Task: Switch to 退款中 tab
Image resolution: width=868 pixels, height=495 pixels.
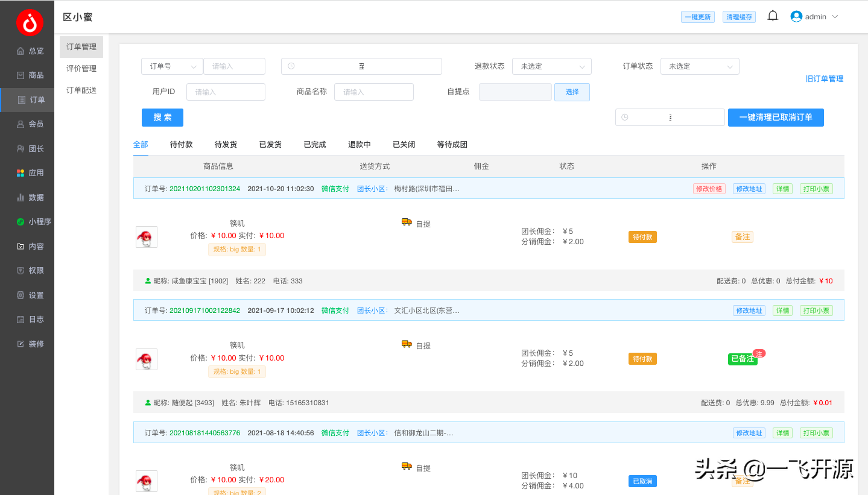Action: 360,145
